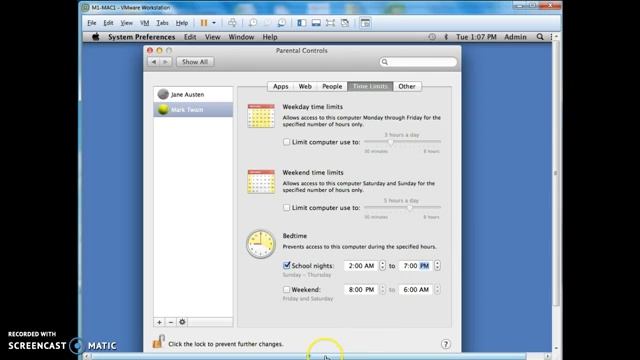Click the stepper beside School nights 7:00 PM

437,265
